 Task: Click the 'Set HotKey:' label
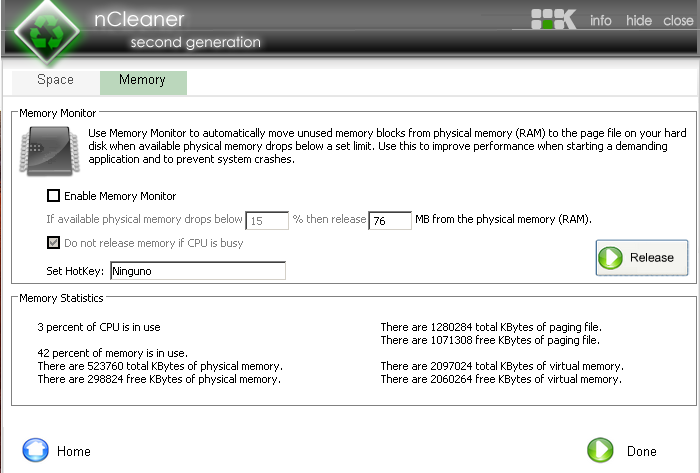pyautogui.click(x=75, y=271)
